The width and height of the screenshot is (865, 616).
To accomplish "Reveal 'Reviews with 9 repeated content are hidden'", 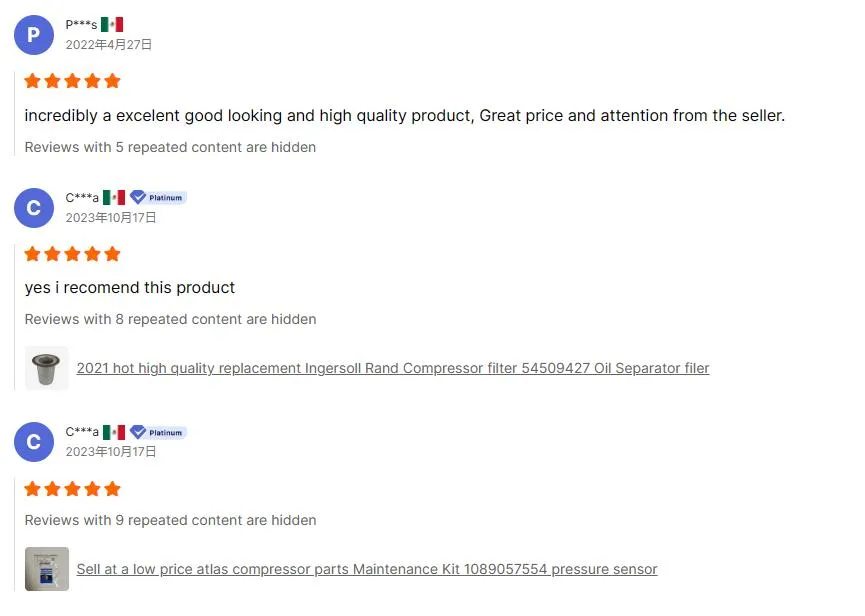I will 170,520.
